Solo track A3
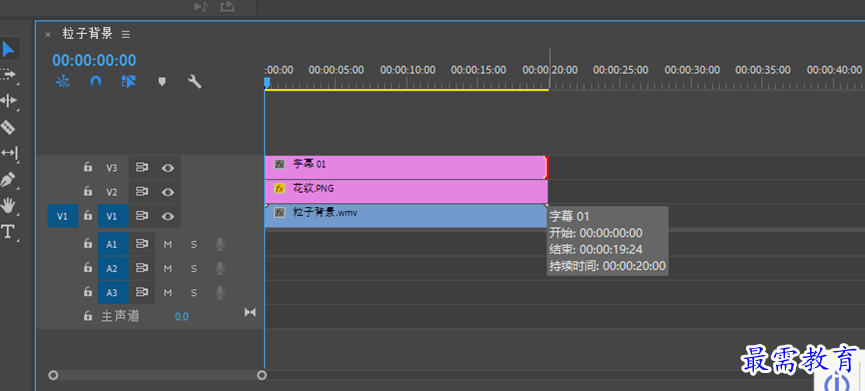Image resolution: width=865 pixels, height=391 pixels. coord(194,293)
